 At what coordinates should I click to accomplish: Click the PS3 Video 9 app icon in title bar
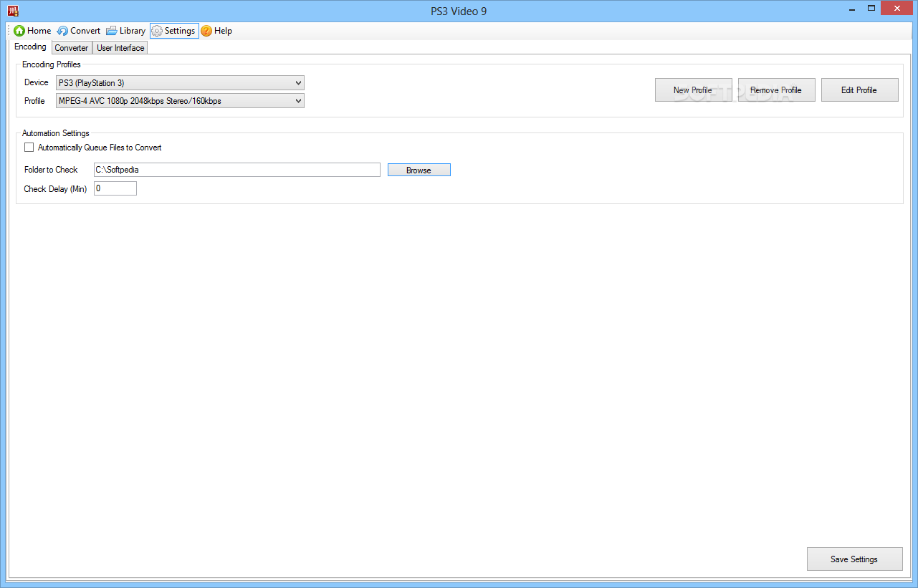13,11
